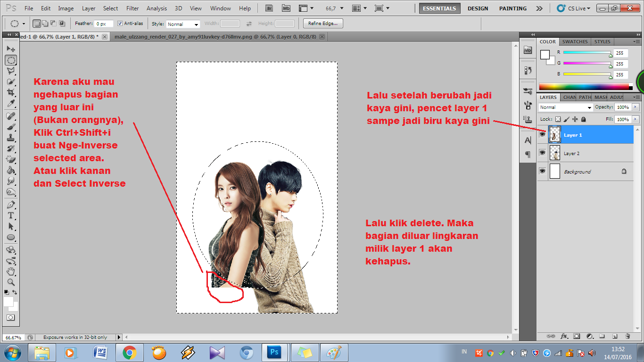Hide Layer 1 with its eye icon

542,134
